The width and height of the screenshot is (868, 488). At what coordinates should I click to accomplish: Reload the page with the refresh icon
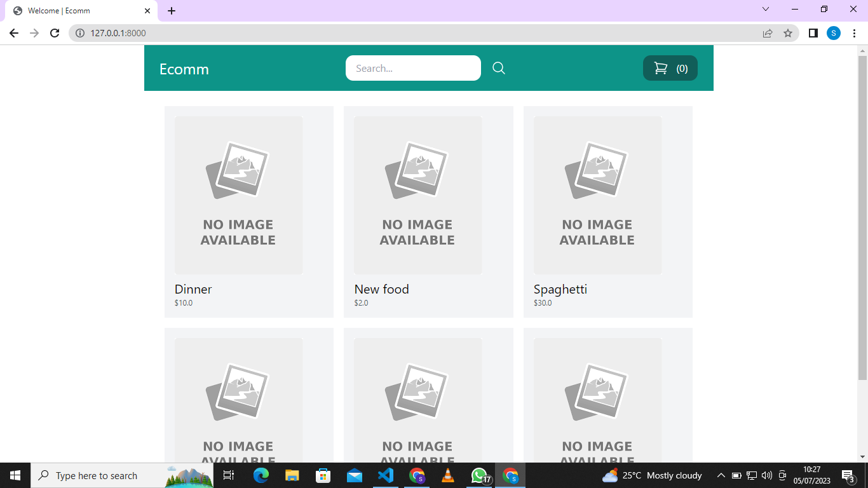55,33
